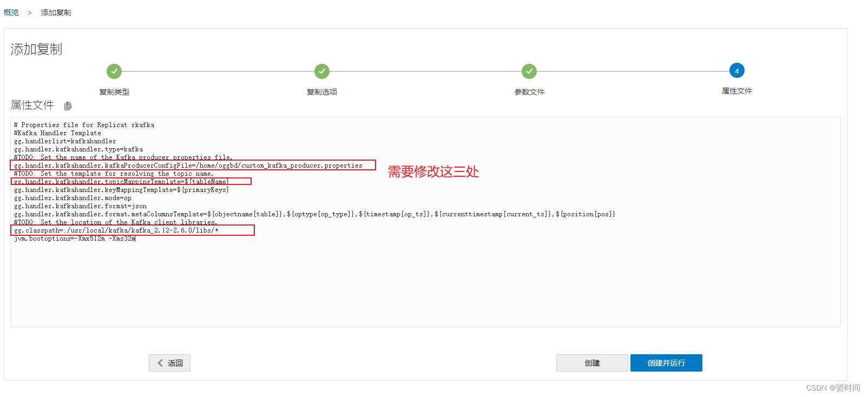Click the format.metaColumnsTemplate line
The image size is (868, 397).
[x=314, y=214]
